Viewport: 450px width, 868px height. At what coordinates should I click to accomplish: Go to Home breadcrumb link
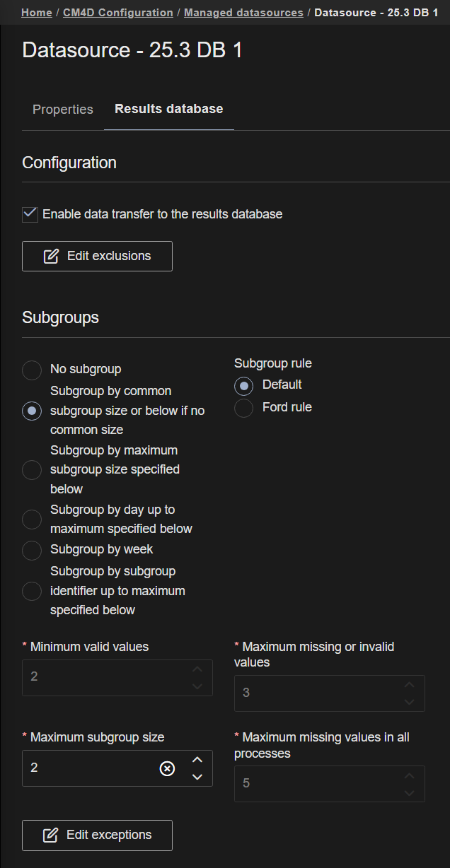(x=36, y=13)
